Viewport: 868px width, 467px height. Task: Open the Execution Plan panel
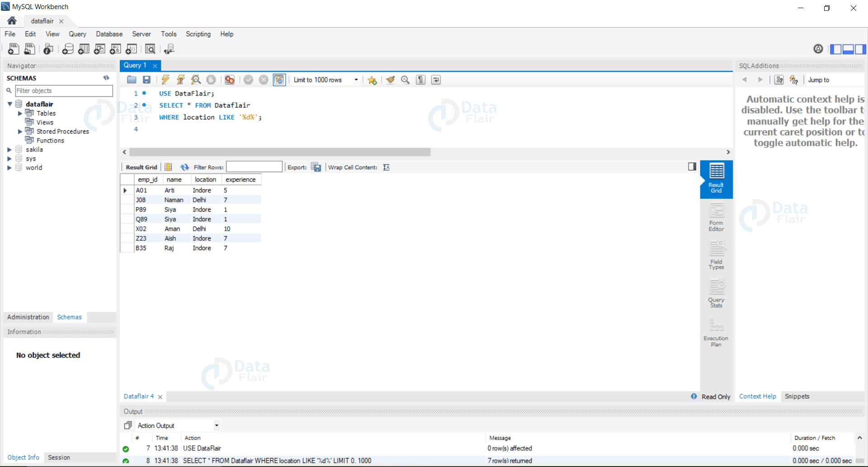(716, 333)
